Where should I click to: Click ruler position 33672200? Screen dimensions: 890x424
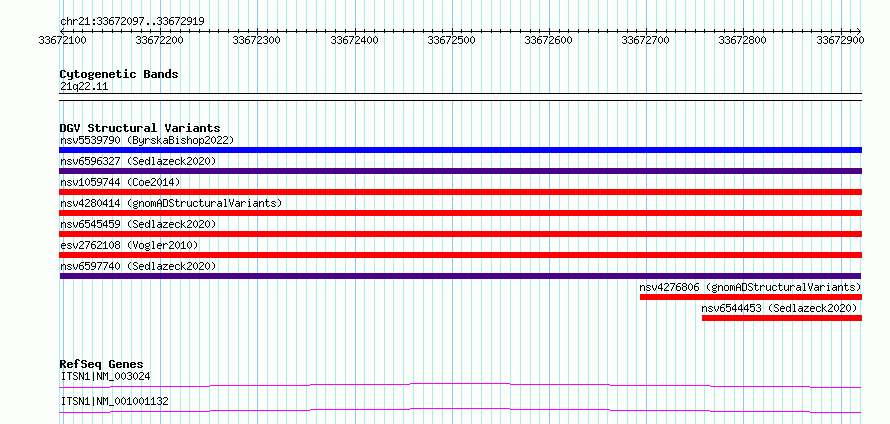pyautogui.click(x=160, y=40)
